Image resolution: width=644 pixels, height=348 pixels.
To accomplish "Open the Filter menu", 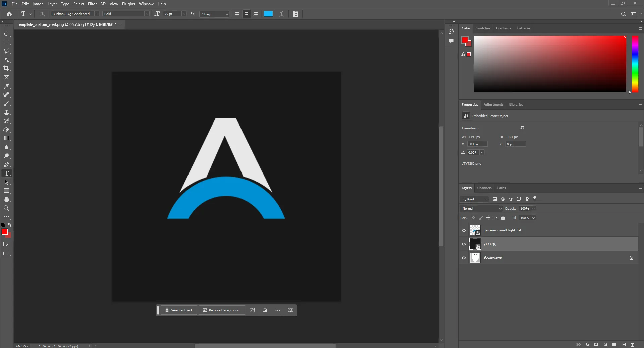I will tap(92, 4).
